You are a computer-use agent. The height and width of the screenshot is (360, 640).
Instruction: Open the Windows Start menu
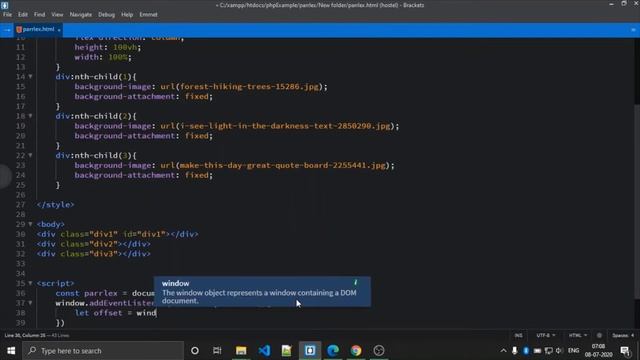(11, 351)
